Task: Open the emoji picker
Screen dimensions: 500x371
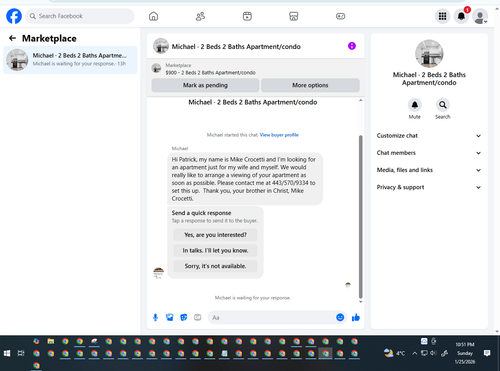Action: tap(340, 317)
